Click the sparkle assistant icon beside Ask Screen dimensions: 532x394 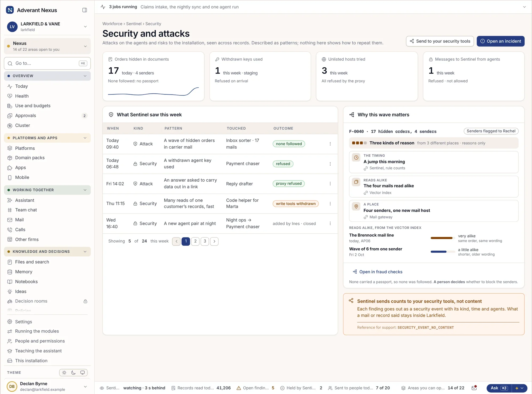tap(517, 388)
